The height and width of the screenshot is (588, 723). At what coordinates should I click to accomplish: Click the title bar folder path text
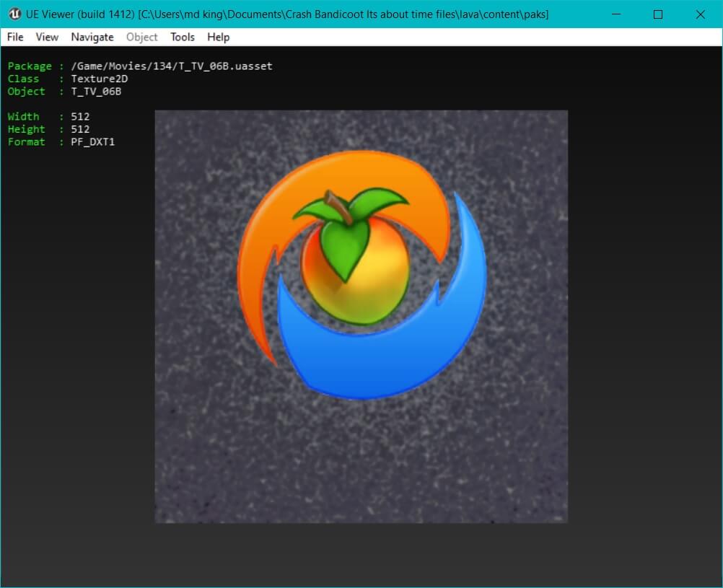343,14
